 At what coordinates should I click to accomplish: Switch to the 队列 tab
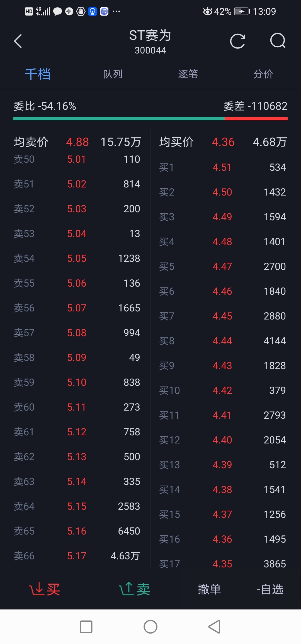(113, 74)
